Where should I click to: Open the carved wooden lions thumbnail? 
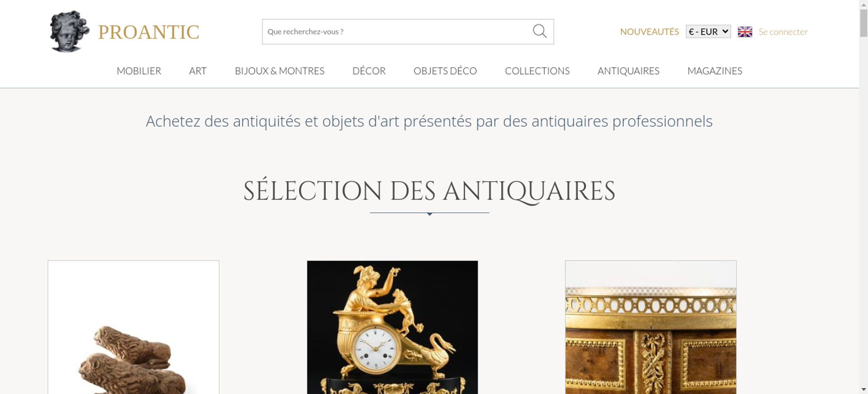[133, 327]
